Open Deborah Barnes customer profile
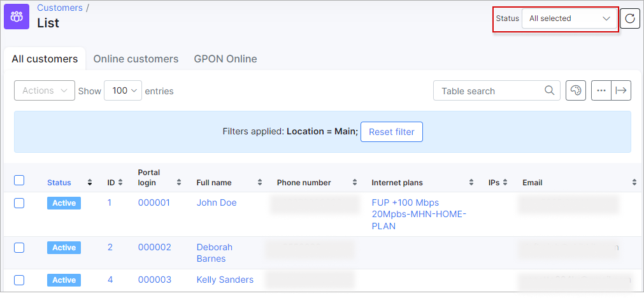 tap(215, 253)
